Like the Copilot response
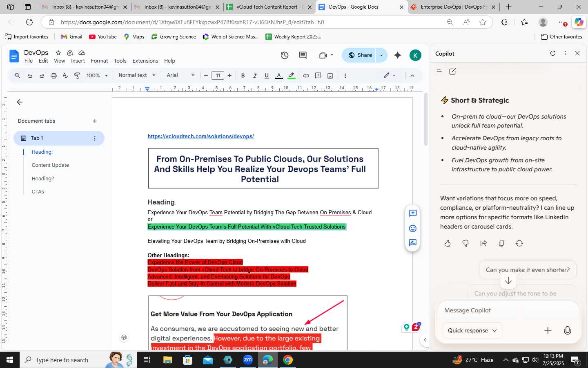Viewport: 588px width, 368px height. pyautogui.click(x=448, y=243)
